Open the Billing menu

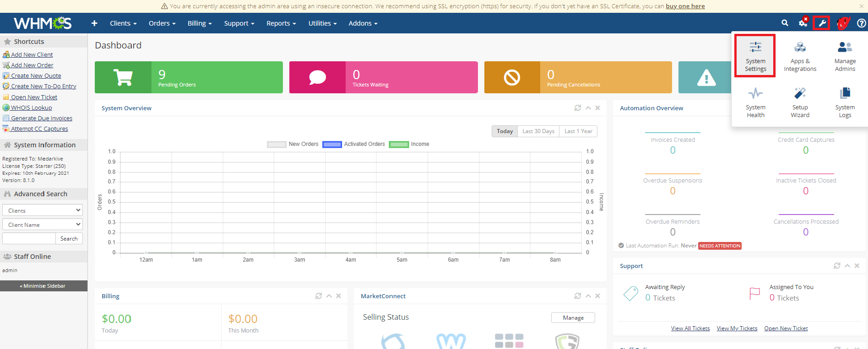(x=199, y=23)
